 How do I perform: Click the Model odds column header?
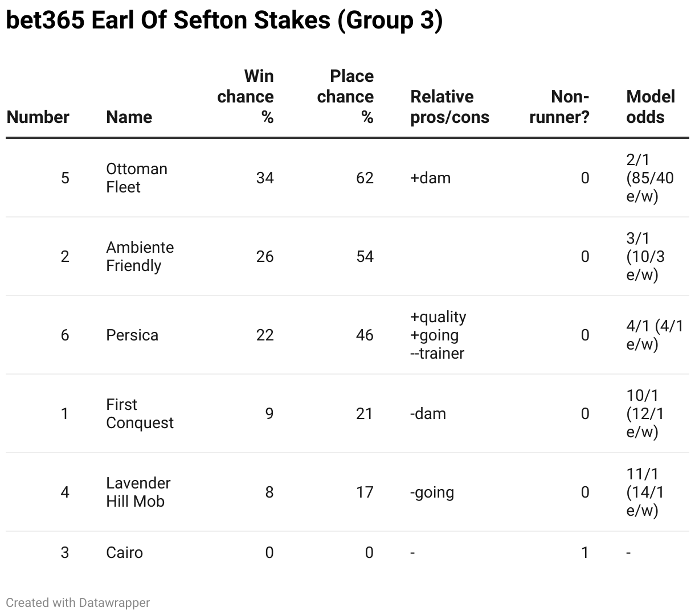click(x=650, y=106)
